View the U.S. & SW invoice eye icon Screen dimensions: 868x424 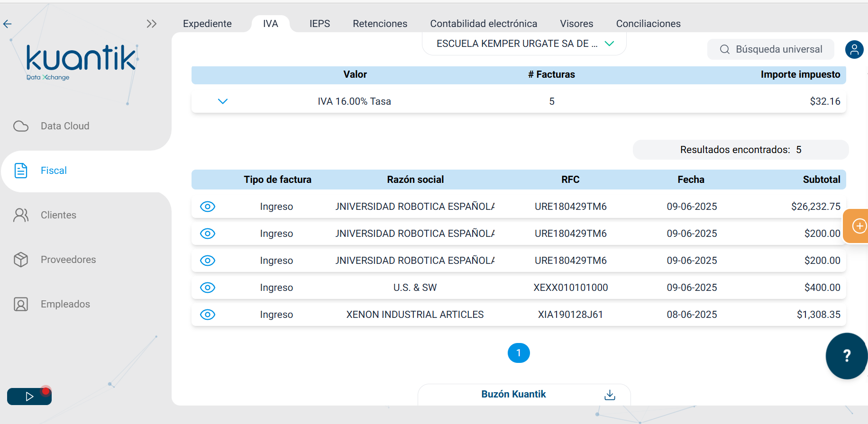208,288
